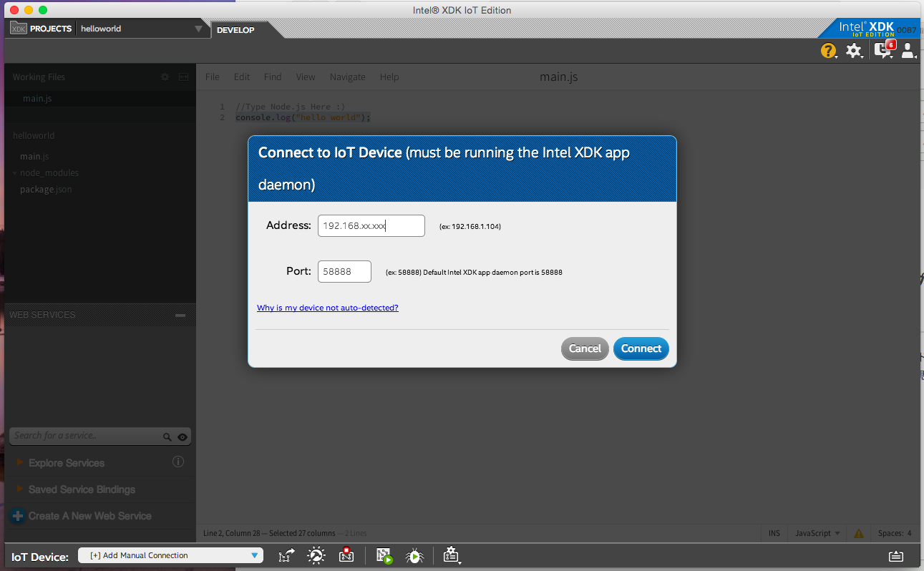
Task: Open the device auto-detection help link
Action: (327, 307)
